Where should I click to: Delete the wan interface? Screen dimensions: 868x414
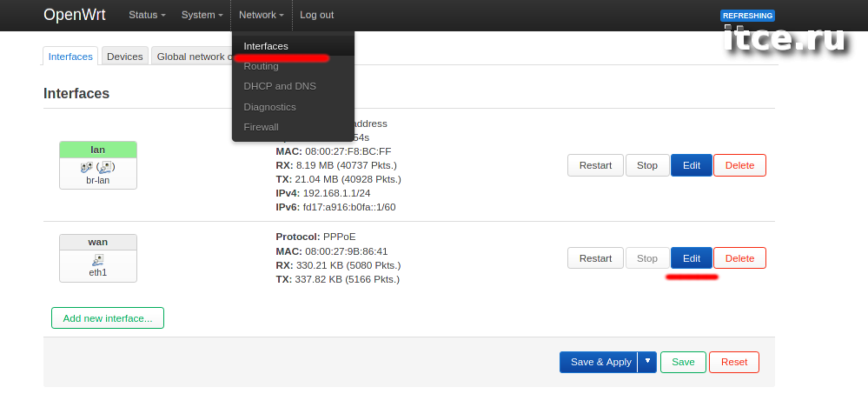739,258
